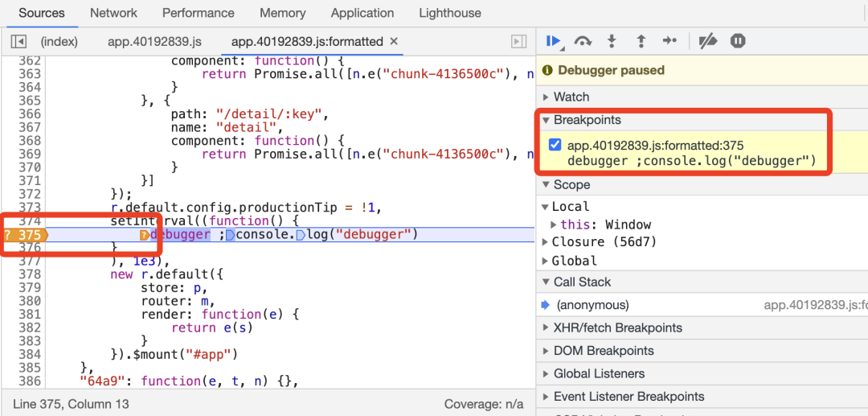Close the app.40192839.js:formatted tab

[x=394, y=41]
